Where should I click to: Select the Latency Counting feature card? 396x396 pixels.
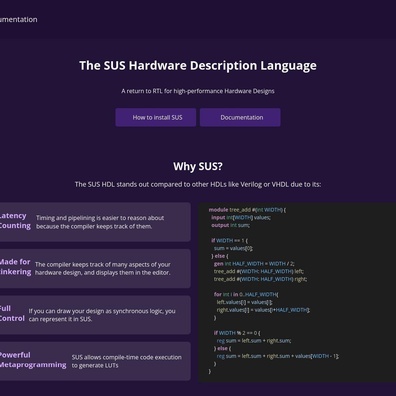click(x=95, y=222)
